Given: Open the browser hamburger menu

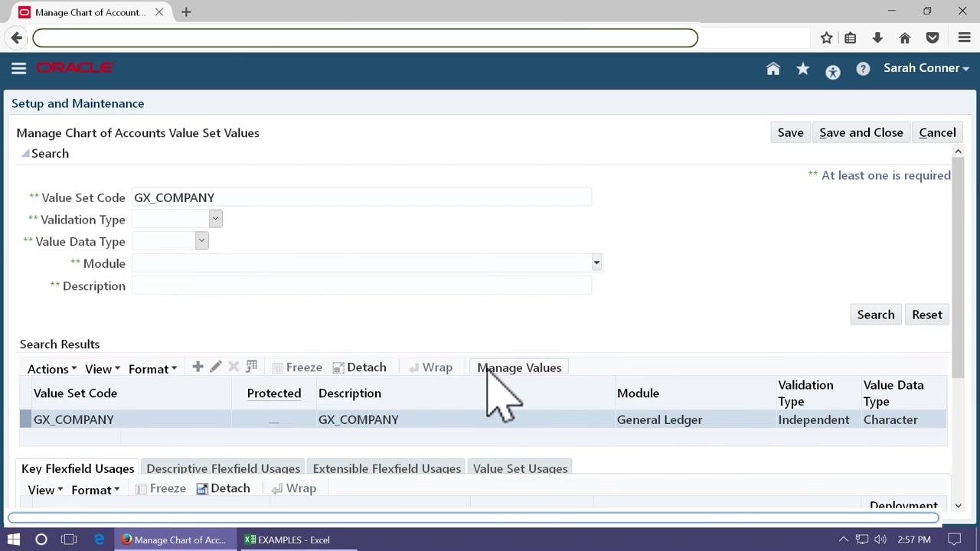Looking at the screenshot, I should 964,37.
